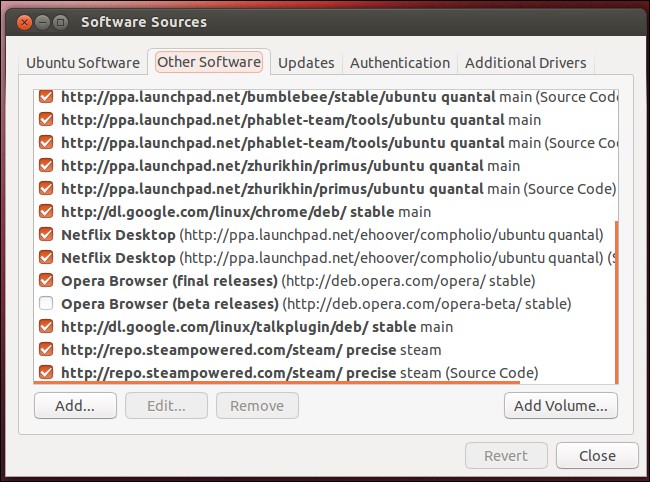
Task: Select the Other Software tab
Action: [209, 62]
